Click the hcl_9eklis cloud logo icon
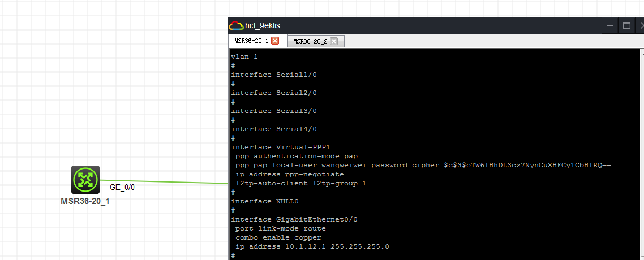The width and height of the screenshot is (644, 260). (236, 25)
